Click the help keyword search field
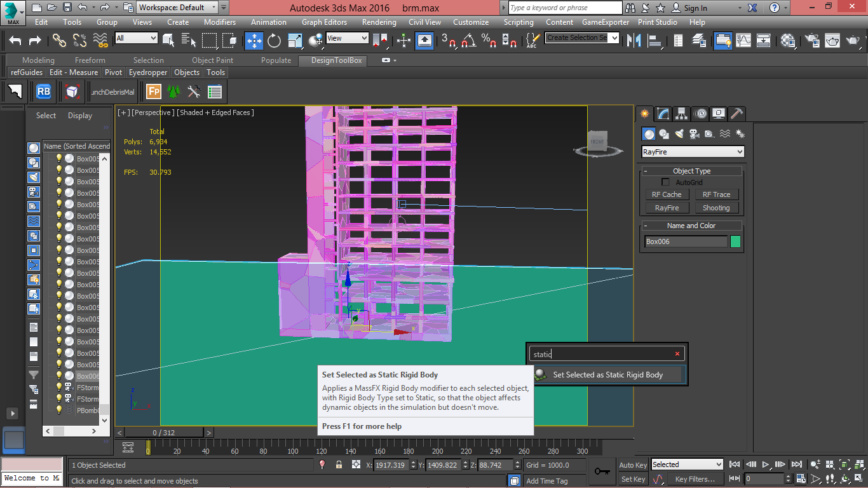Viewport: 868px width, 488px height. click(566, 8)
